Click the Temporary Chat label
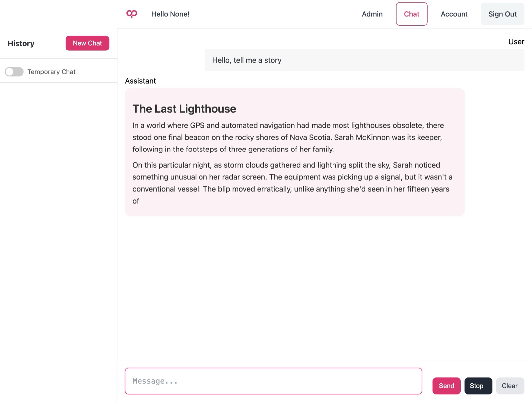 click(x=52, y=72)
